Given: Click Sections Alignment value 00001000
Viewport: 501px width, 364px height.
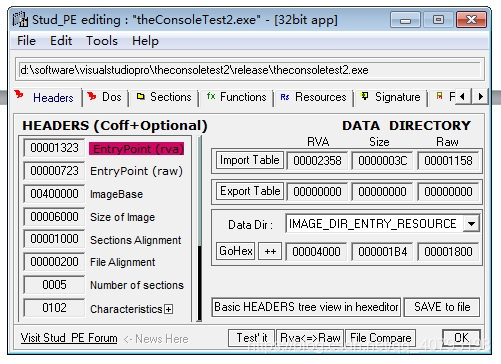Looking at the screenshot, I should coord(54,239).
